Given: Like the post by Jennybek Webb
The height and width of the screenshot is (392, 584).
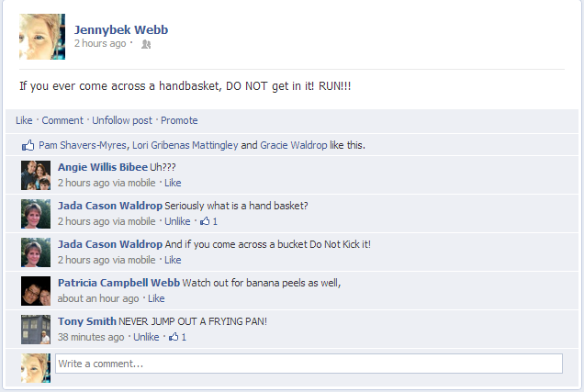Looking at the screenshot, I should point(24,120).
